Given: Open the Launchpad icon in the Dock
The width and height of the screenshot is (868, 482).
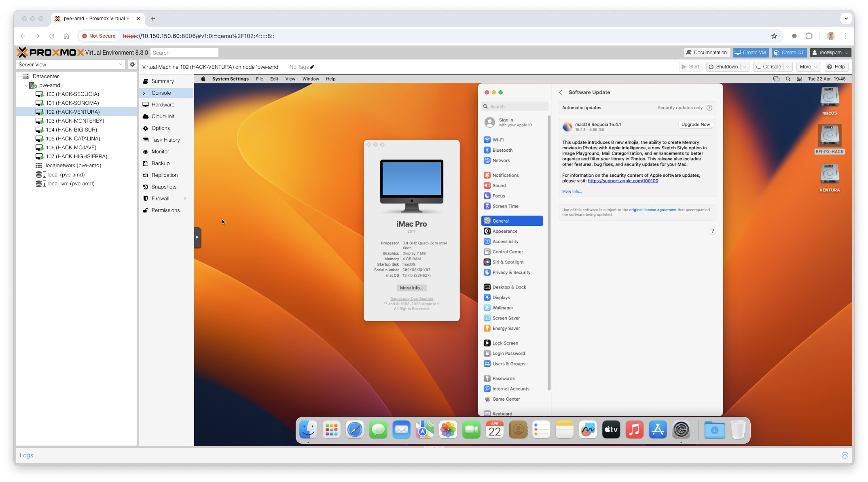Looking at the screenshot, I should coord(331,430).
